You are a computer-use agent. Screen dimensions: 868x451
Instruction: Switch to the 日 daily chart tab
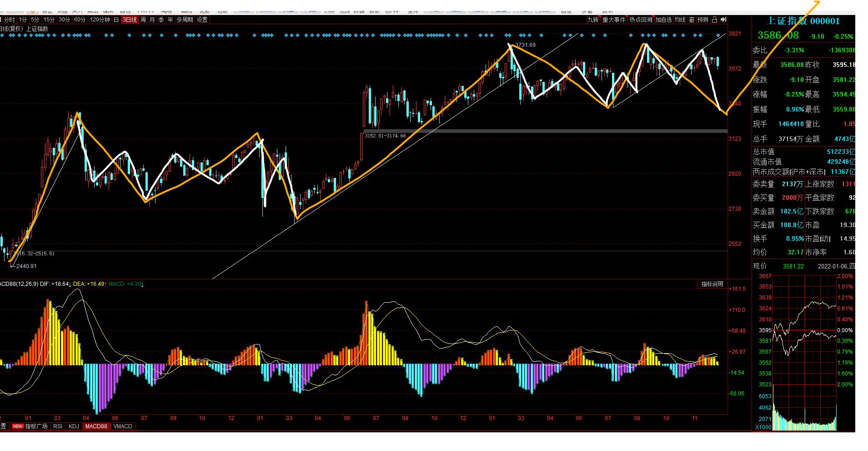coord(116,20)
